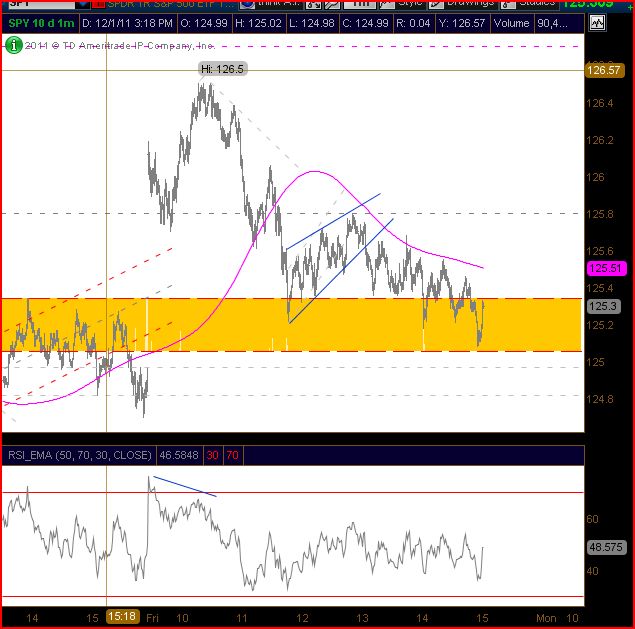Click the 125.4 price axis label
This screenshot has width=635, height=629.
click(x=600, y=288)
